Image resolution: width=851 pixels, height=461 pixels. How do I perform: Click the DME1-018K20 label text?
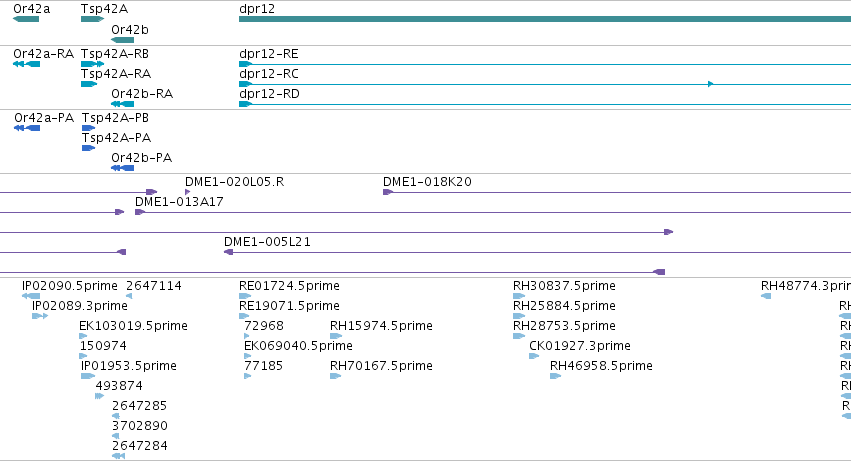[427, 182]
